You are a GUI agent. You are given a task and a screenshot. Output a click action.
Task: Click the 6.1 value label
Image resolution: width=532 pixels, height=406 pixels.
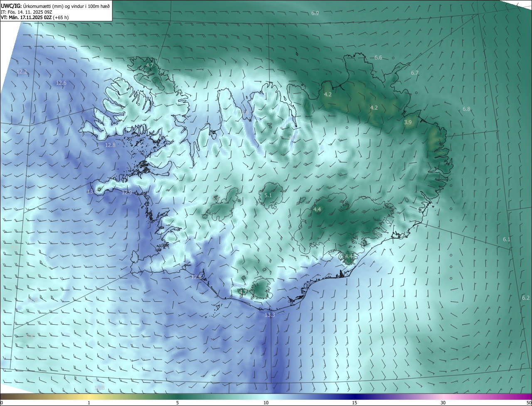(x=506, y=240)
